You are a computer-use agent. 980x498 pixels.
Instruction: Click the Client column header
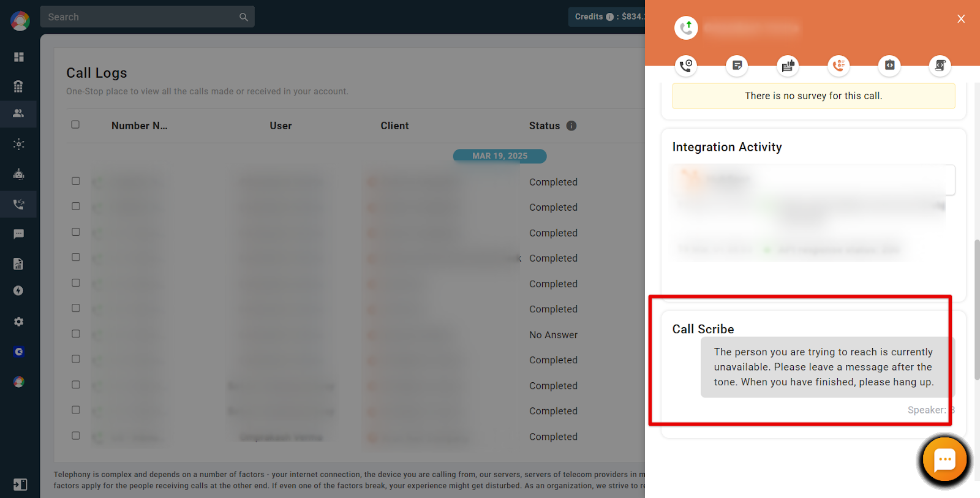(x=394, y=126)
